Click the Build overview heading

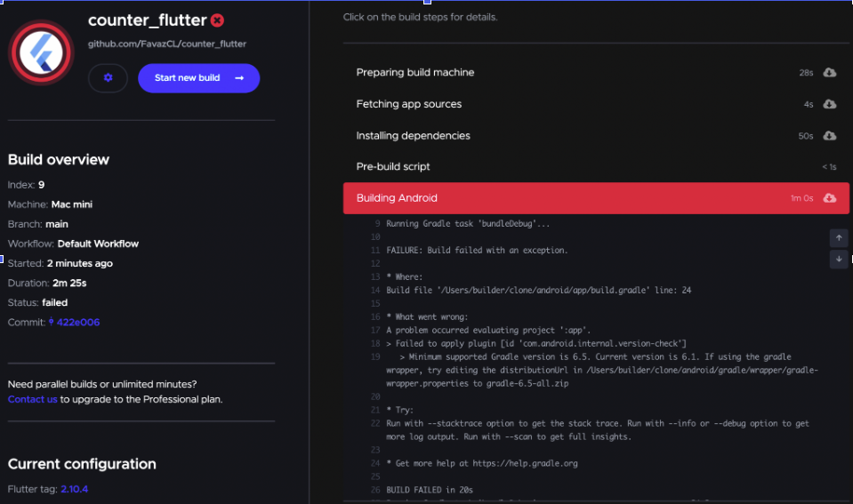[58, 159]
